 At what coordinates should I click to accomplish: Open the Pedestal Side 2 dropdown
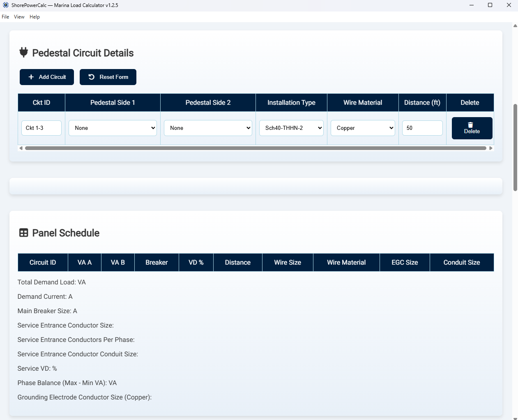pyautogui.click(x=208, y=128)
